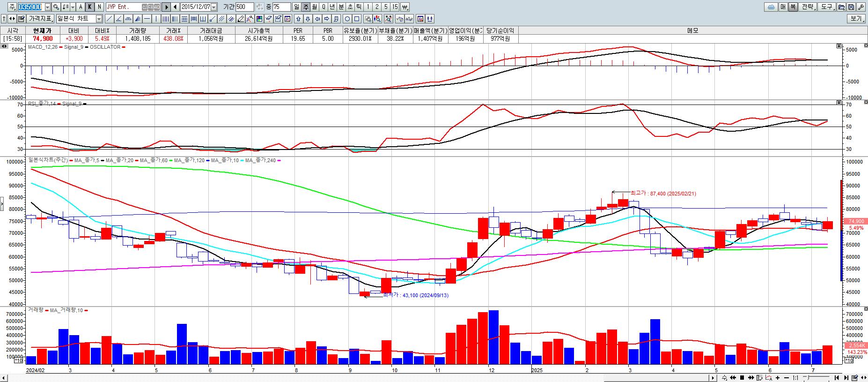Toggle the K mode button
868x382 pixels.
point(90,7)
